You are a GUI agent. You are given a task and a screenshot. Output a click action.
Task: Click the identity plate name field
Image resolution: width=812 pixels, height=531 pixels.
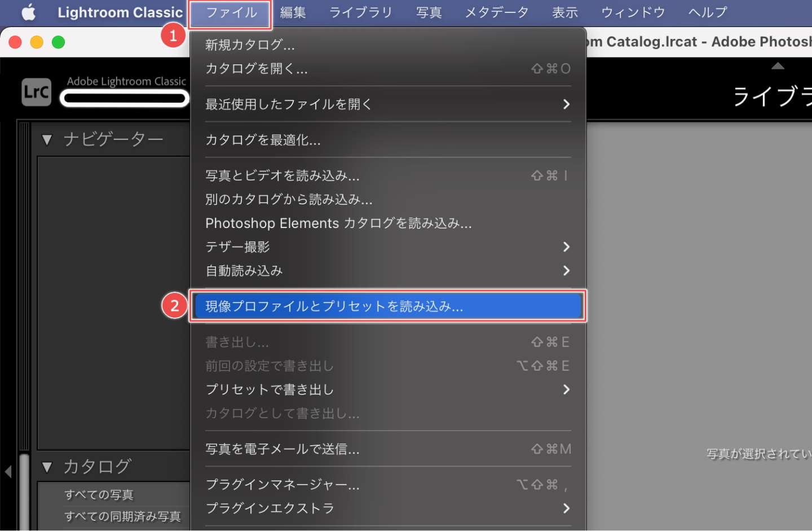(125, 99)
